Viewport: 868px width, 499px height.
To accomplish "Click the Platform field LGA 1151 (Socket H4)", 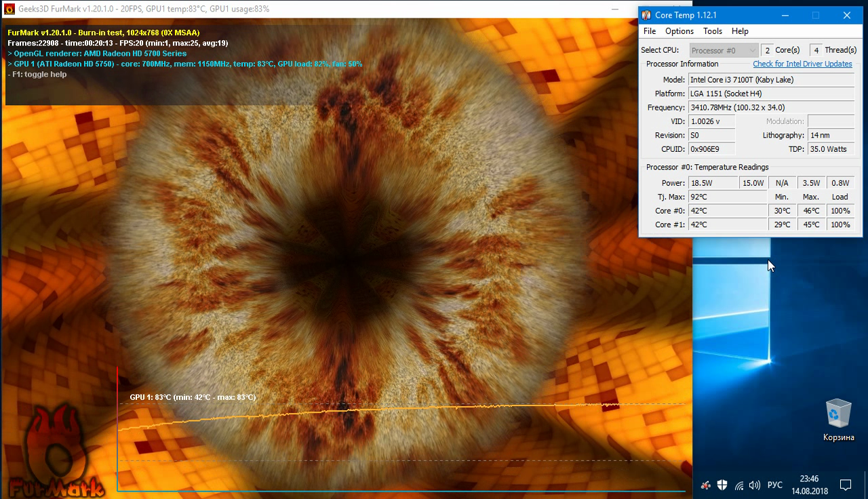I will (771, 94).
